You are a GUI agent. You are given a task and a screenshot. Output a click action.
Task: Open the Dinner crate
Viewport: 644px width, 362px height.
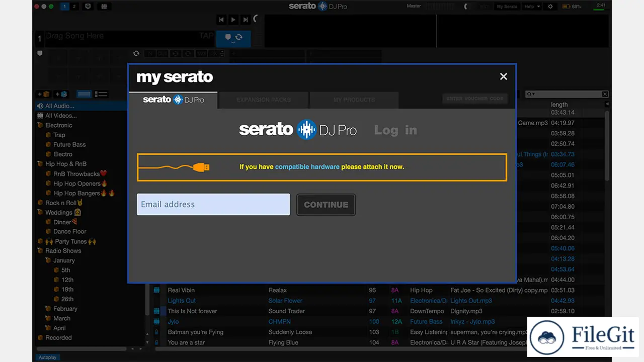coord(65,222)
